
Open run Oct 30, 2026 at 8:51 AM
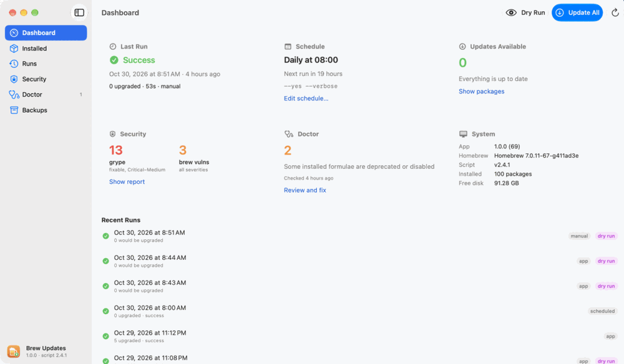tap(360, 236)
